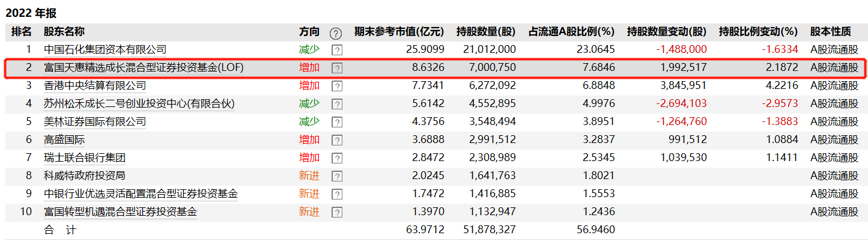Click market value 25.9099
Viewport: 868px width, 244px height.
pyautogui.click(x=425, y=49)
